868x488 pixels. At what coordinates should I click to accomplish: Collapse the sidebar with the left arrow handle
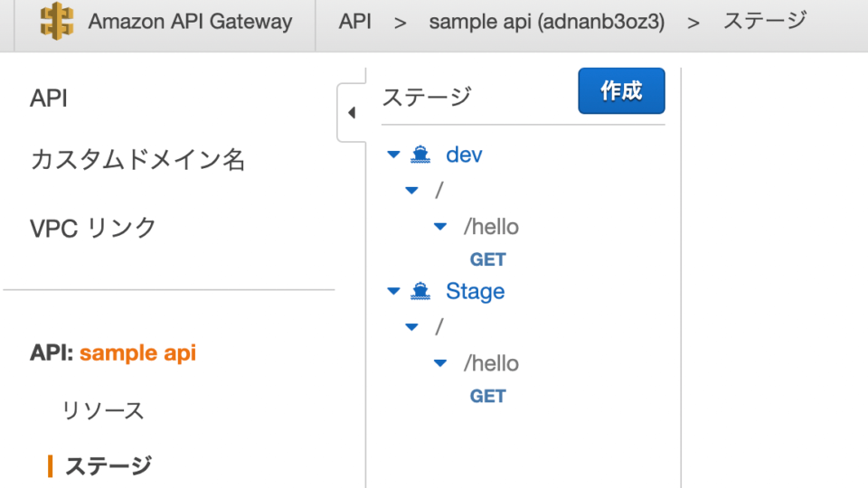point(352,113)
